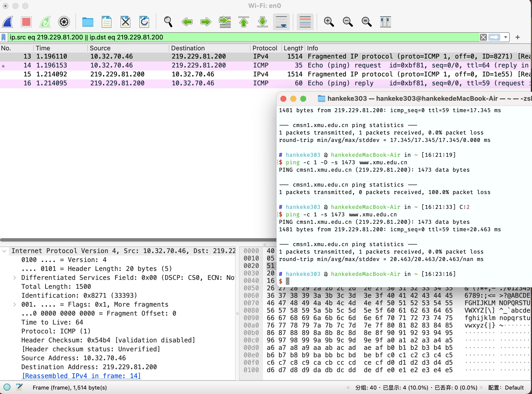Jump to the last packet
Viewport: 532px width, 394px height.
tap(263, 22)
